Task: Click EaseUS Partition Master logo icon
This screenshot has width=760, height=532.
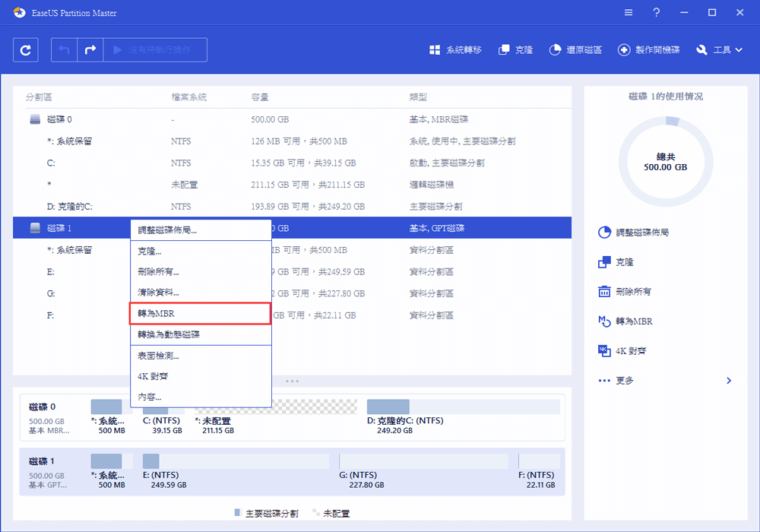Action: 20,13
